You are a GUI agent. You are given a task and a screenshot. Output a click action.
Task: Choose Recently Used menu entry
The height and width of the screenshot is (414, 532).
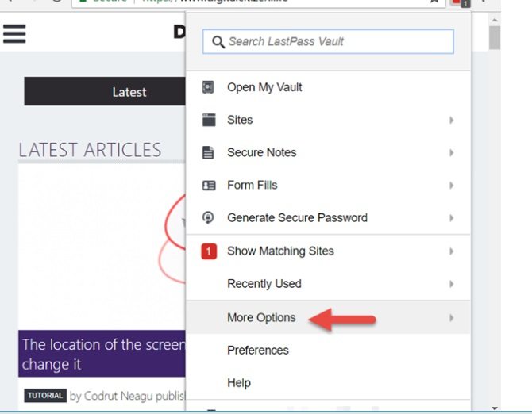click(328, 284)
